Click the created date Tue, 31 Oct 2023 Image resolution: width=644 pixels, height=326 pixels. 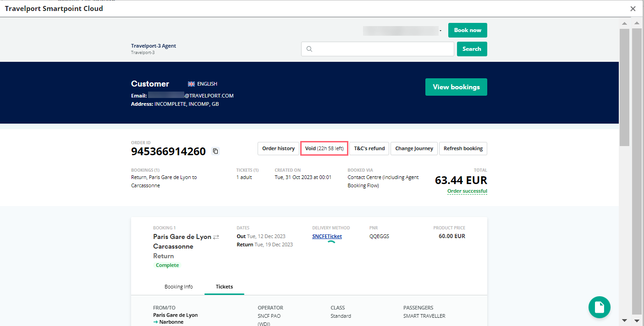(303, 177)
